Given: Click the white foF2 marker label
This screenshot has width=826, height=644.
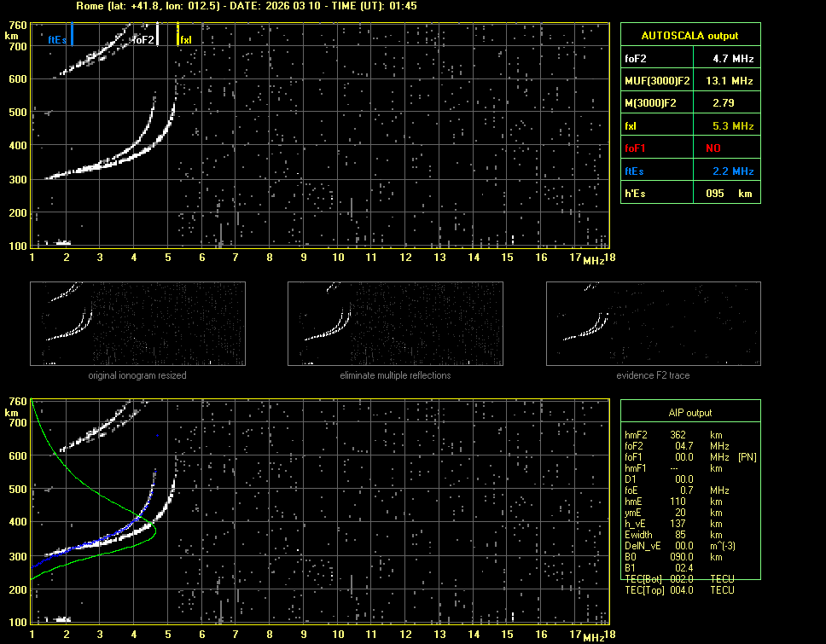Looking at the screenshot, I should 143,39.
